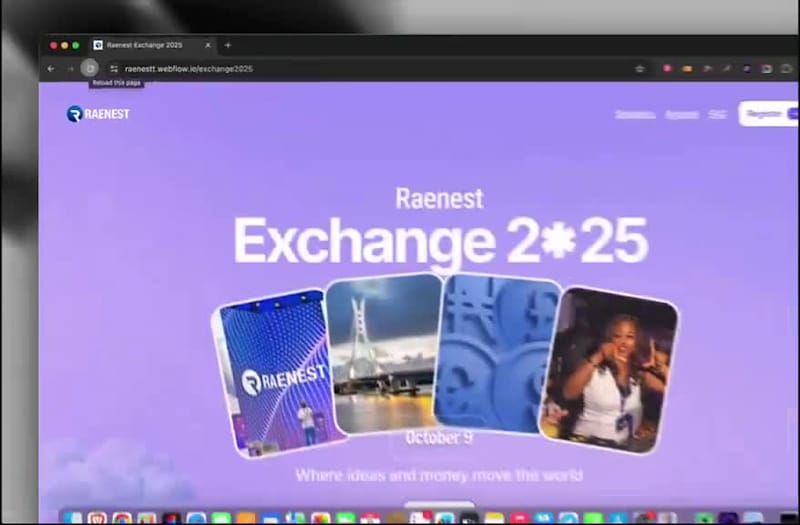Image resolution: width=800 pixels, height=525 pixels.
Task: Open the orange extension icon in the toolbar
Action: coord(687,68)
